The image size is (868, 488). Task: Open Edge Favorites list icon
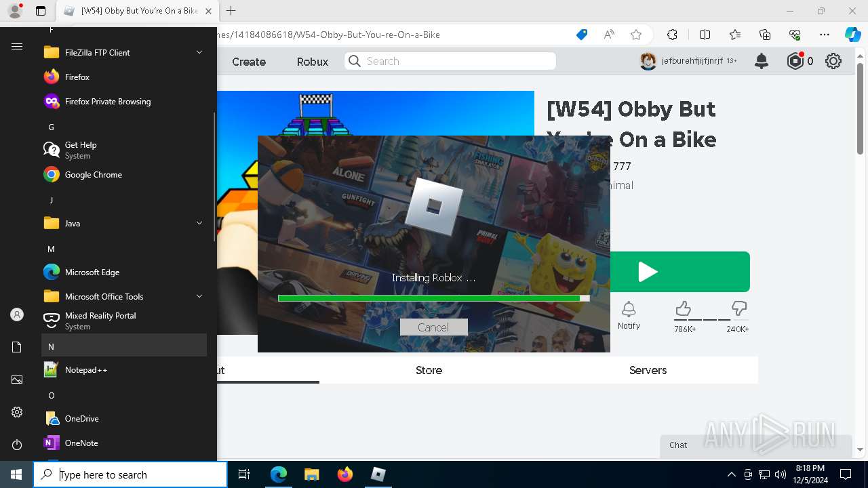[x=735, y=35]
